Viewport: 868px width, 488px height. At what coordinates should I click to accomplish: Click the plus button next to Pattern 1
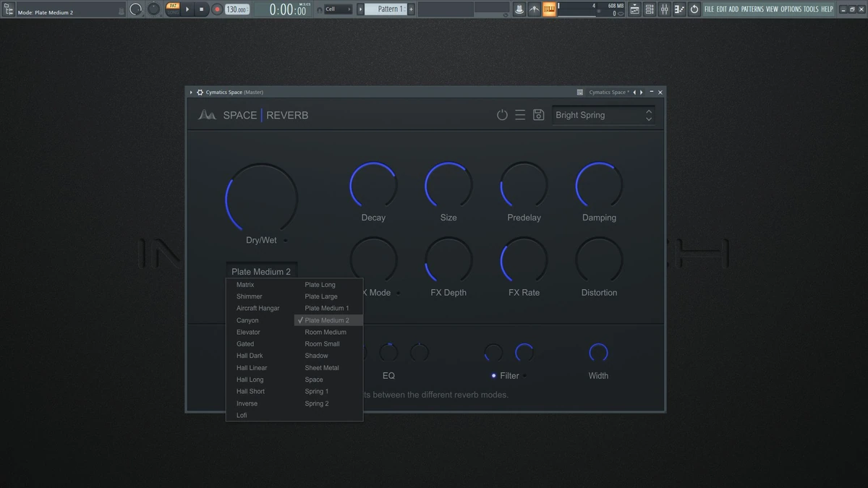coord(411,9)
